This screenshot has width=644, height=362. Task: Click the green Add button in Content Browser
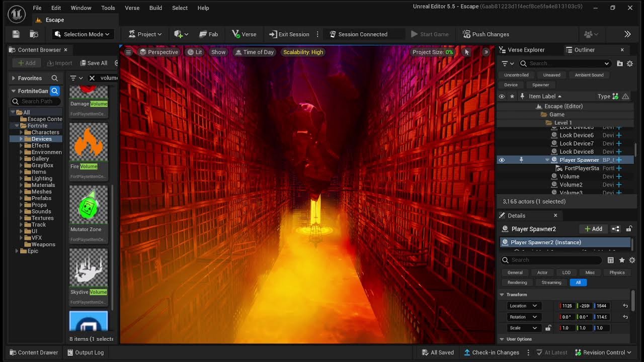click(27, 63)
